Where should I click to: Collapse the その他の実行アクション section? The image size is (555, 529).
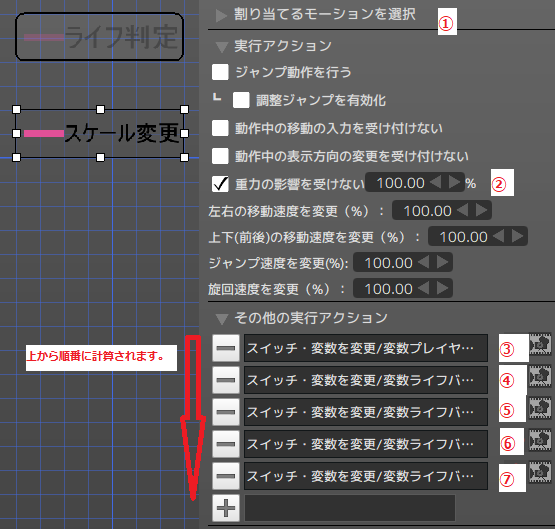point(222,319)
